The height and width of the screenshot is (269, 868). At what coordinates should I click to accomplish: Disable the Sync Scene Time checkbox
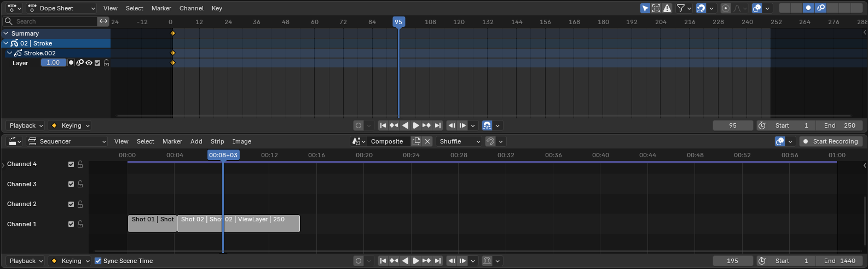tap(98, 261)
